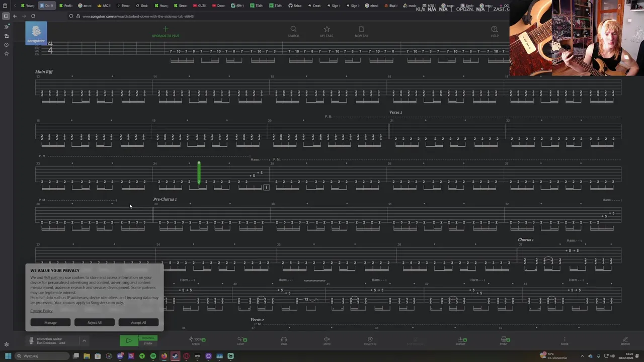Toggle the browser sidebar panel icon

pos(6,16)
